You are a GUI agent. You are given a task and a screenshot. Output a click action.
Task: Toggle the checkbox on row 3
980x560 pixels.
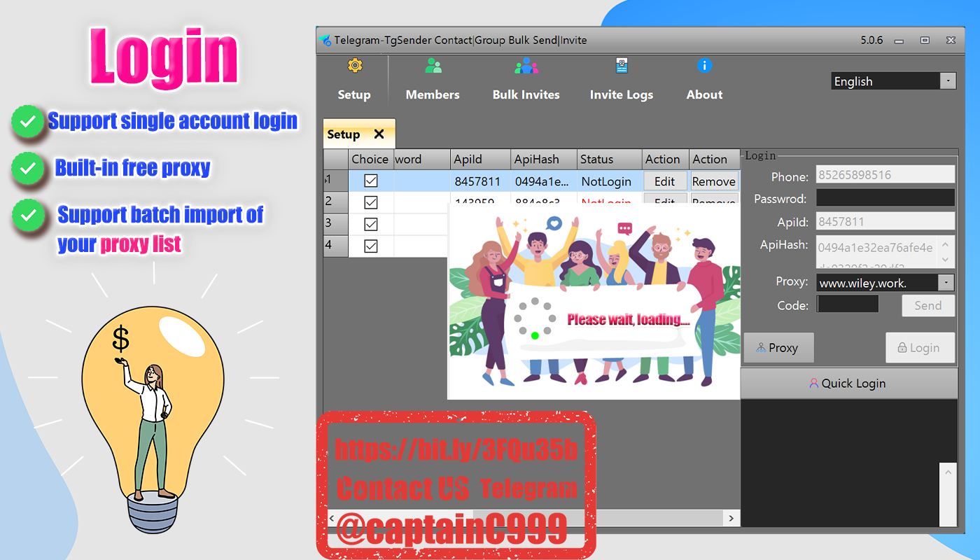(370, 224)
